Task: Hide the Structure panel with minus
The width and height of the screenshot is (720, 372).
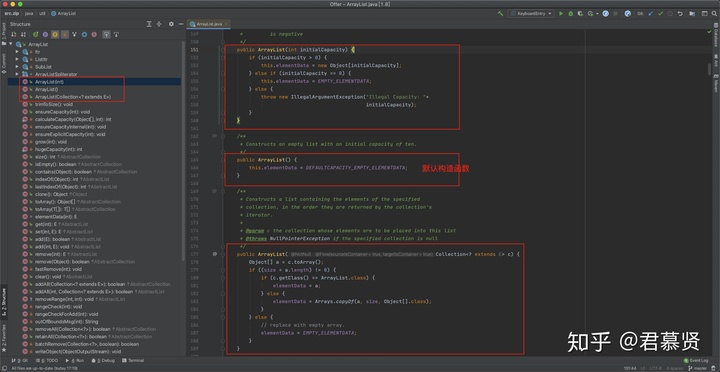Action: click(x=181, y=24)
